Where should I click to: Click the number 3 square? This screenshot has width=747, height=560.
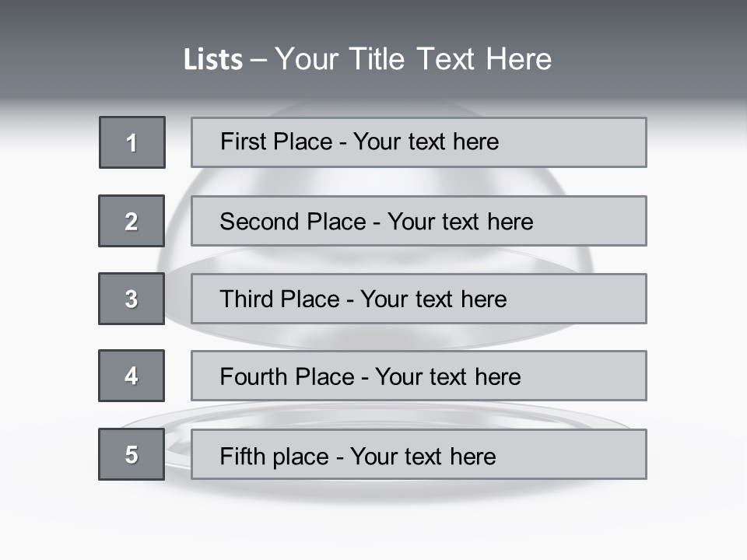[132, 299]
